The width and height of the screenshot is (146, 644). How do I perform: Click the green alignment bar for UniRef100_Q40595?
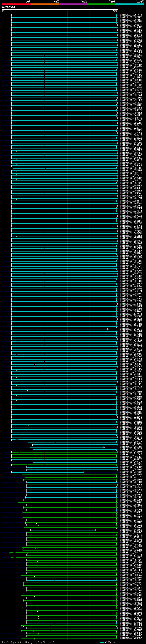(64, 452)
